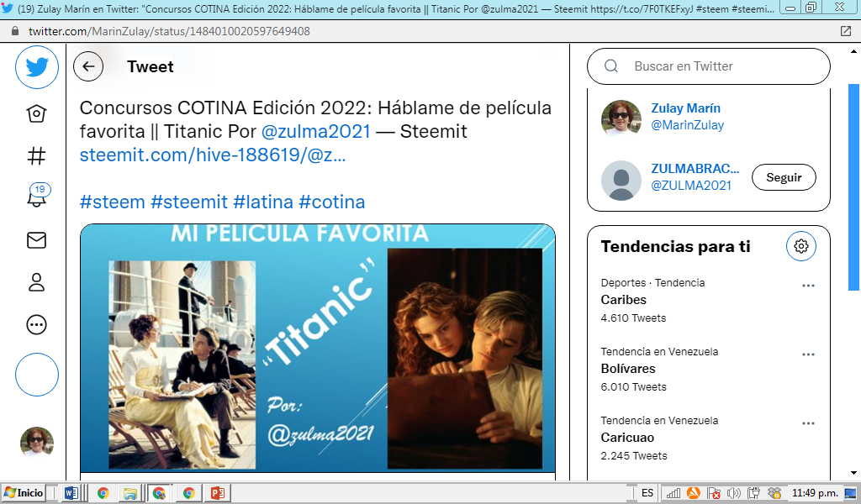
Task: Open first Chrome icon in taskbar
Action: (x=103, y=493)
